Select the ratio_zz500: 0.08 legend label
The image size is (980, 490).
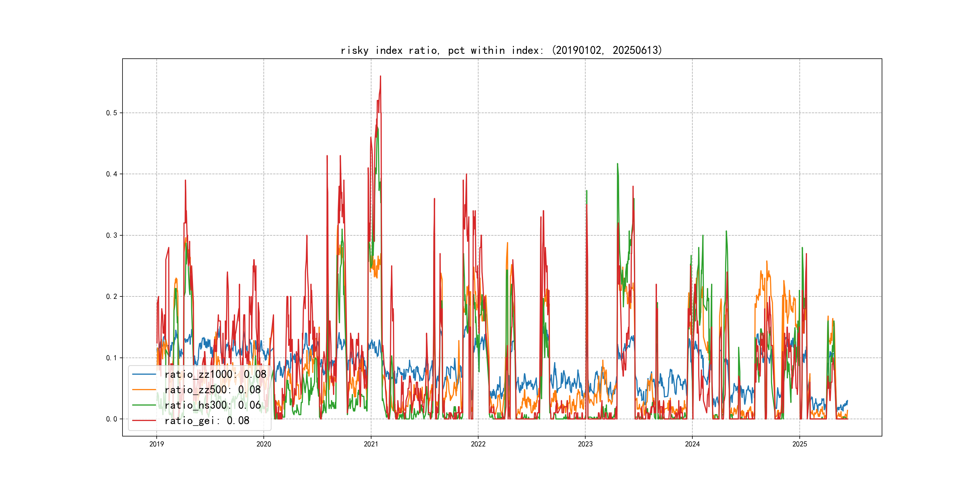[x=213, y=390]
